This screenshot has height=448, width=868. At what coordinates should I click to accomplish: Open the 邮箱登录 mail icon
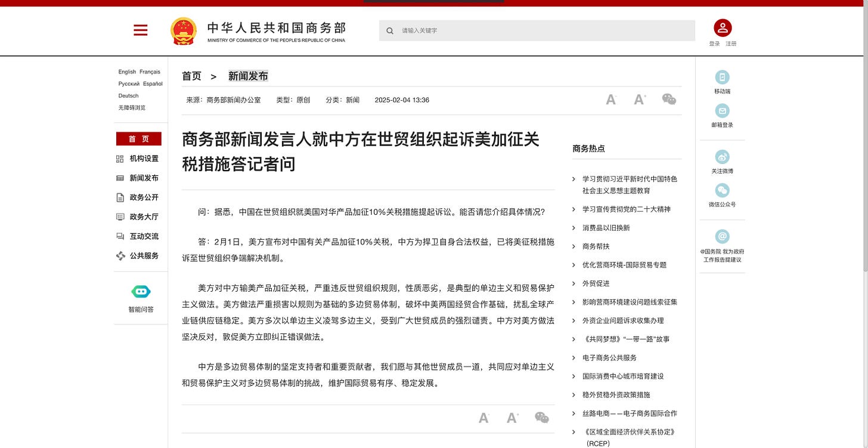pyautogui.click(x=722, y=111)
